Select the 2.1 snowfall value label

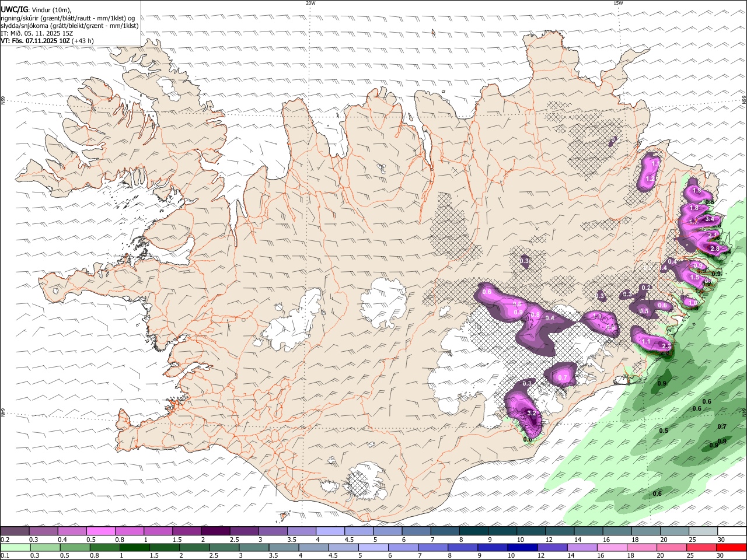coord(712,235)
